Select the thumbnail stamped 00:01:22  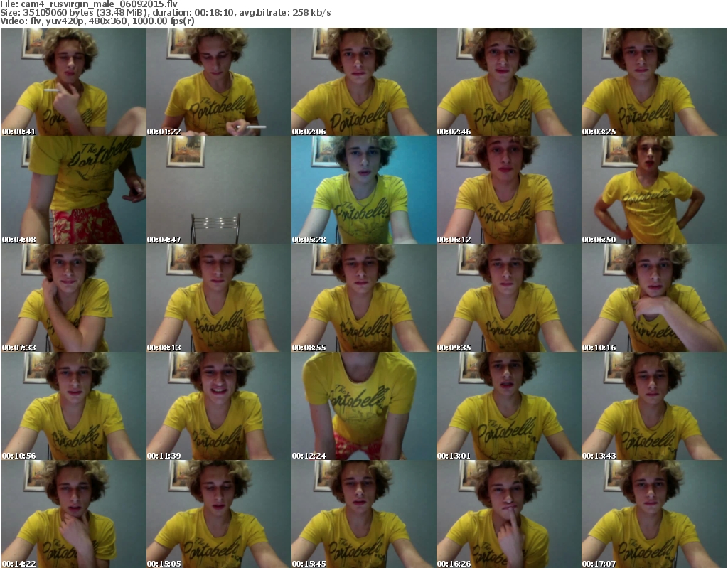219,82
